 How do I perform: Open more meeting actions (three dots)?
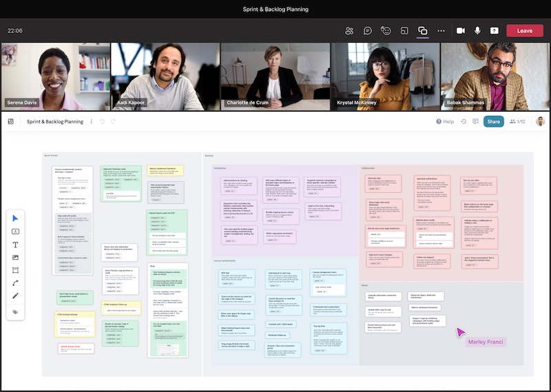pos(441,31)
